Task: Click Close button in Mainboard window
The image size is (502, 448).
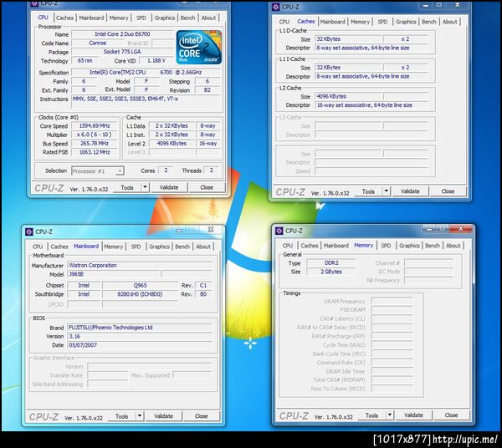Action: [x=201, y=416]
